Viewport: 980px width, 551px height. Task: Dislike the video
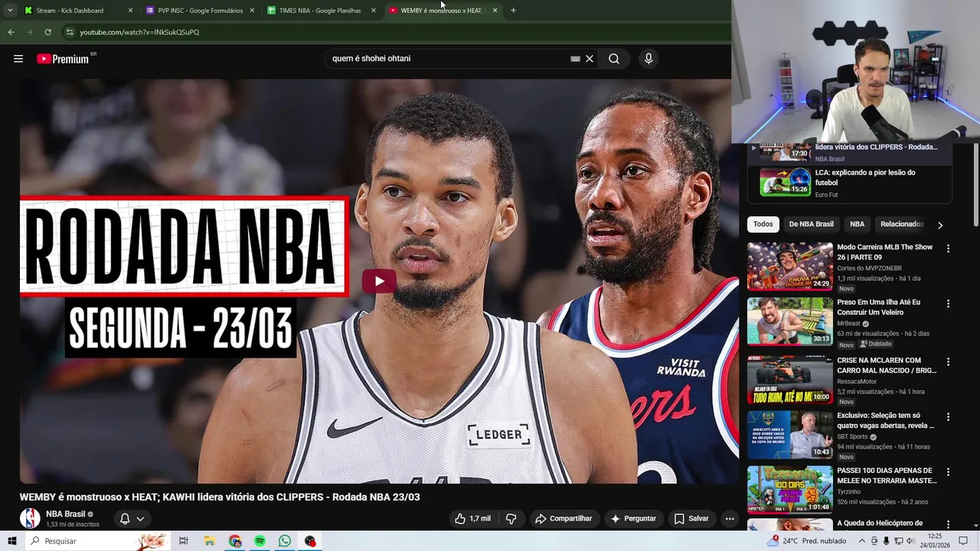[511, 518]
